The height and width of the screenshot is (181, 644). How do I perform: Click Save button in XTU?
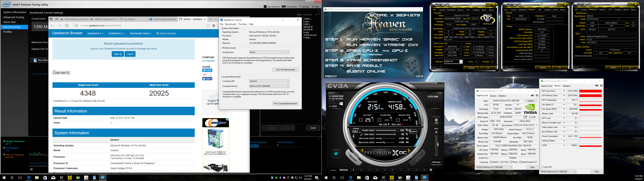click(x=313, y=128)
